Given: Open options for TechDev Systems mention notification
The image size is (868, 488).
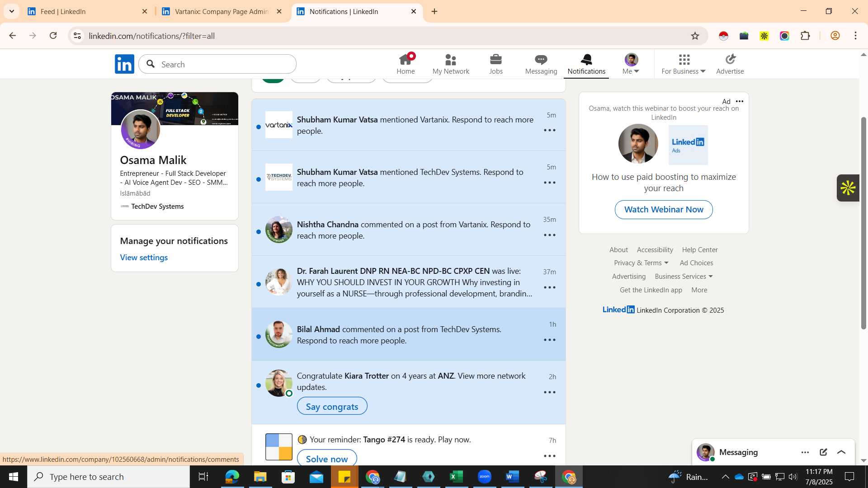Looking at the screenshot, I should [x=550, y=183].
